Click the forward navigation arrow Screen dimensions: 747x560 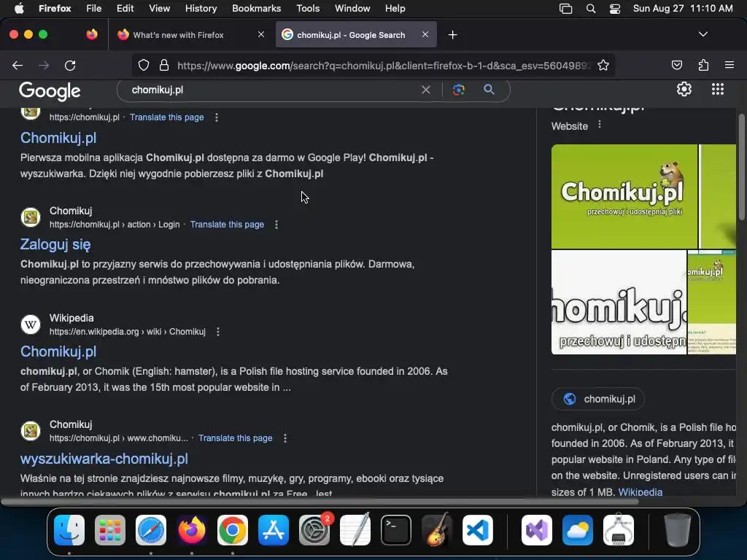[x=44, y=65]
